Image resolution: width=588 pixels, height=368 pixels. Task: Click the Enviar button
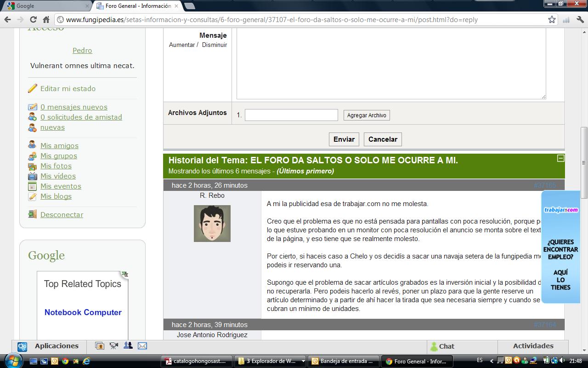point(344,139)
